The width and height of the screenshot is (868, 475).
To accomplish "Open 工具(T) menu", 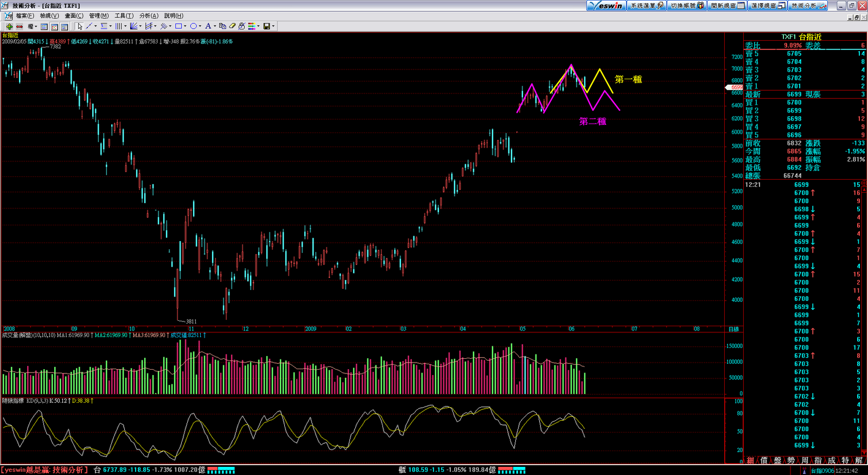I will [x=124, y=16].
